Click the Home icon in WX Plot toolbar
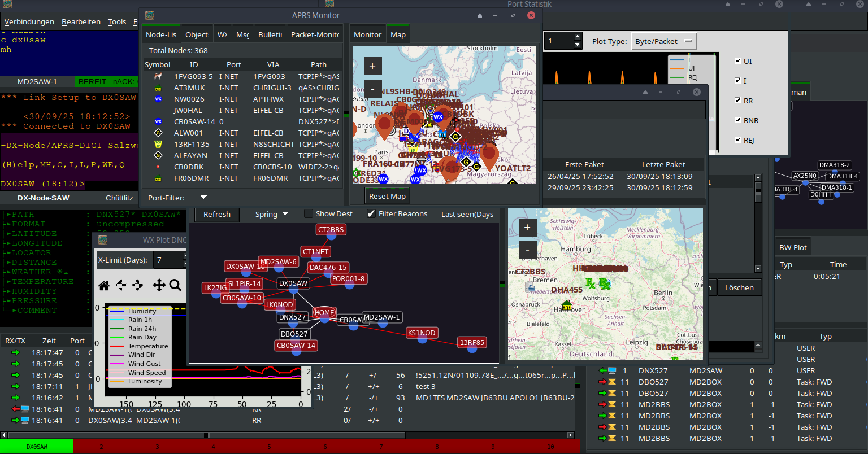This screenshot has height=454, width=868. [x=104, y=285]
